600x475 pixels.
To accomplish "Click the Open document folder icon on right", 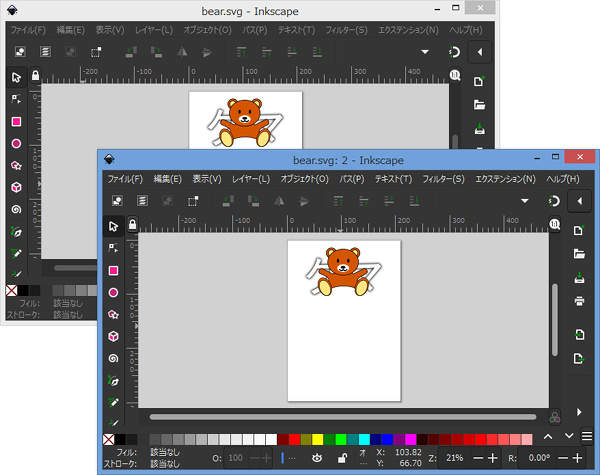I will (x=578, y=253).
